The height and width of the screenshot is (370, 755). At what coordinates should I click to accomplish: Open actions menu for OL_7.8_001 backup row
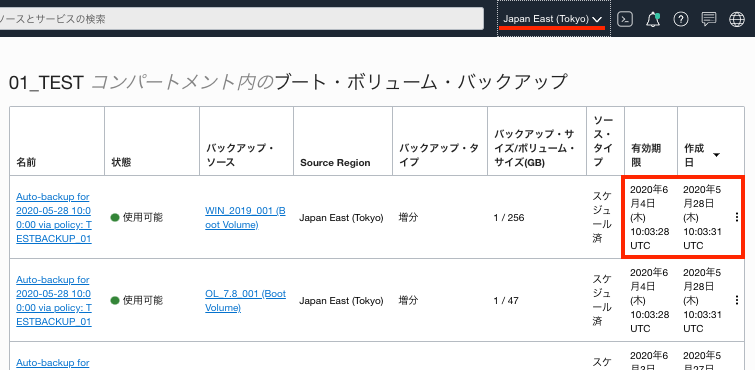[x=737, y=300]
